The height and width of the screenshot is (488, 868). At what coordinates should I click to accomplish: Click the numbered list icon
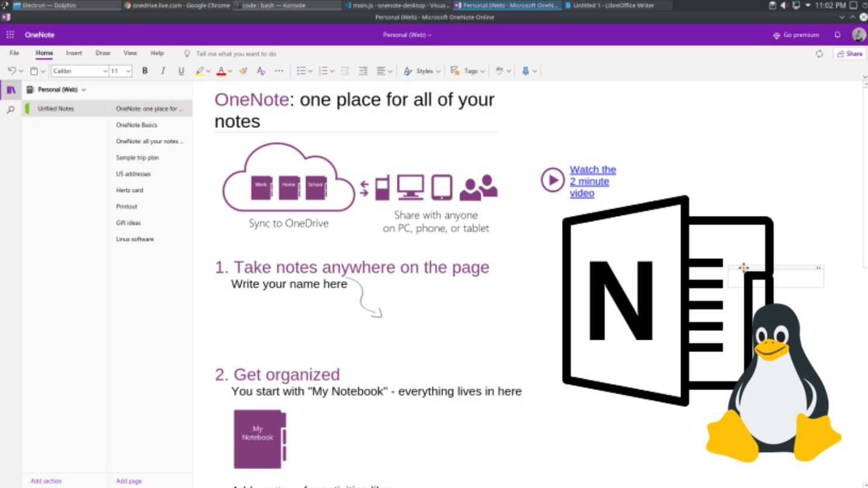(x=323, y=71)
